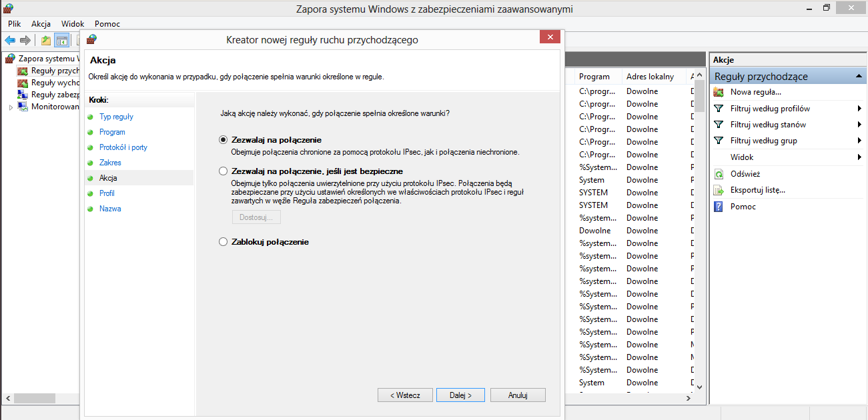Click the blue Back arrow in the toolbar
This screenshot has height=420, width=868.
coord(10,41)
